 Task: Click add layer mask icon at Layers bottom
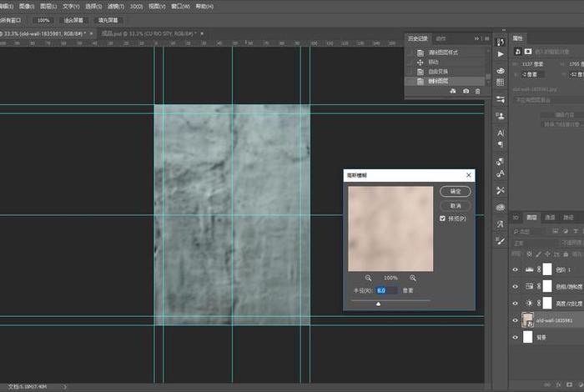tap(569, 384)
